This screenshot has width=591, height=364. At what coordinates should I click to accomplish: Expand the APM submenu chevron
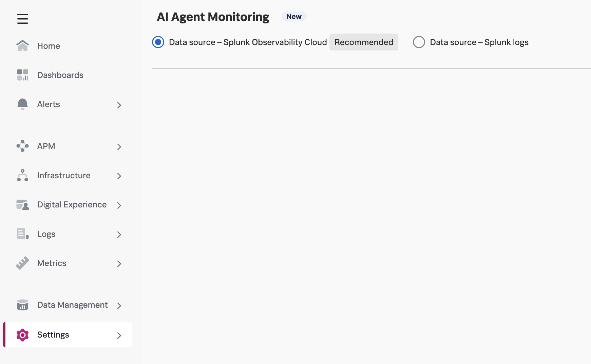pyautogui.click(x=119, y=147)
